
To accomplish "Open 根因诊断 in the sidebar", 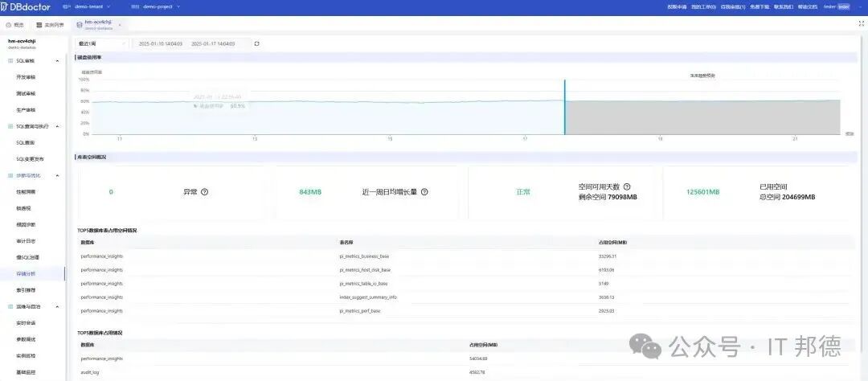I will (26, 225).
